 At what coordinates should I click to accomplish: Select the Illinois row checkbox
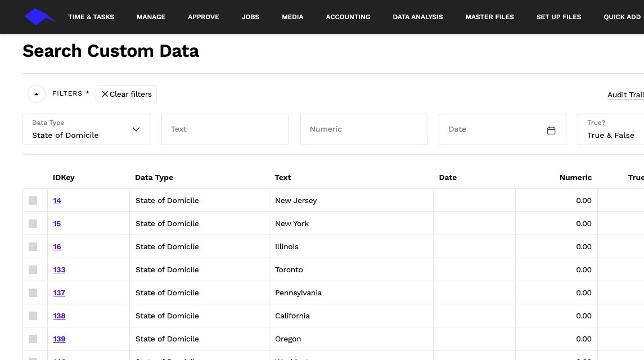33,246
